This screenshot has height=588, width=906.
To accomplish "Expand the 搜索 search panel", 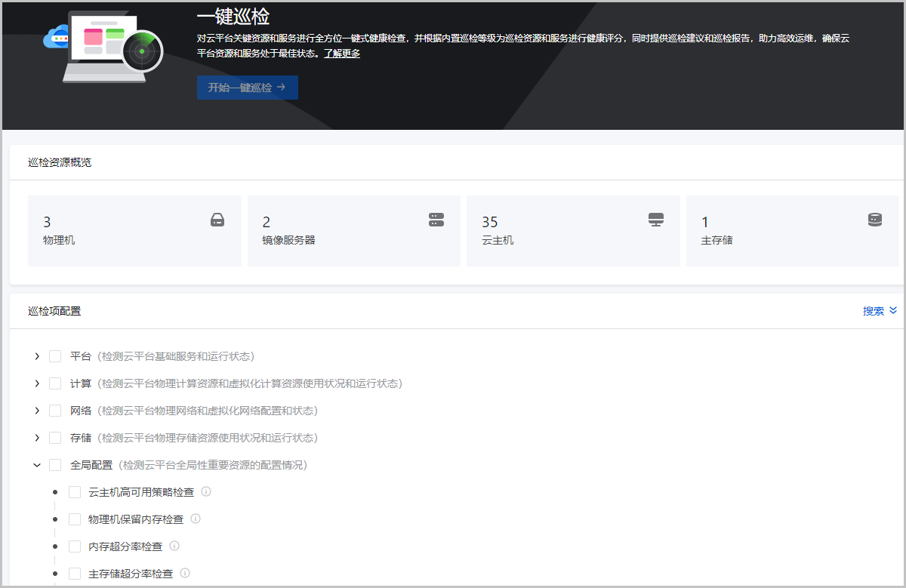I will [880, 311].
